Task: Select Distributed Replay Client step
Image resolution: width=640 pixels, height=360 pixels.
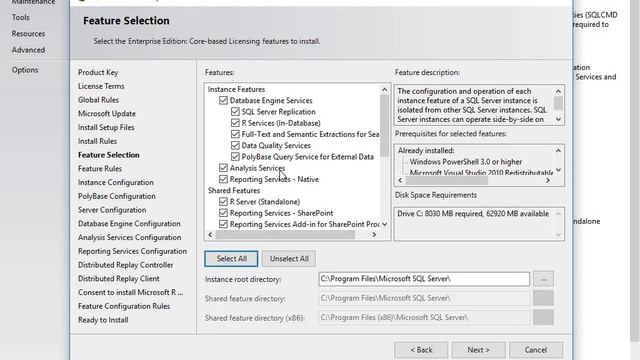Action: coord(119,279)
